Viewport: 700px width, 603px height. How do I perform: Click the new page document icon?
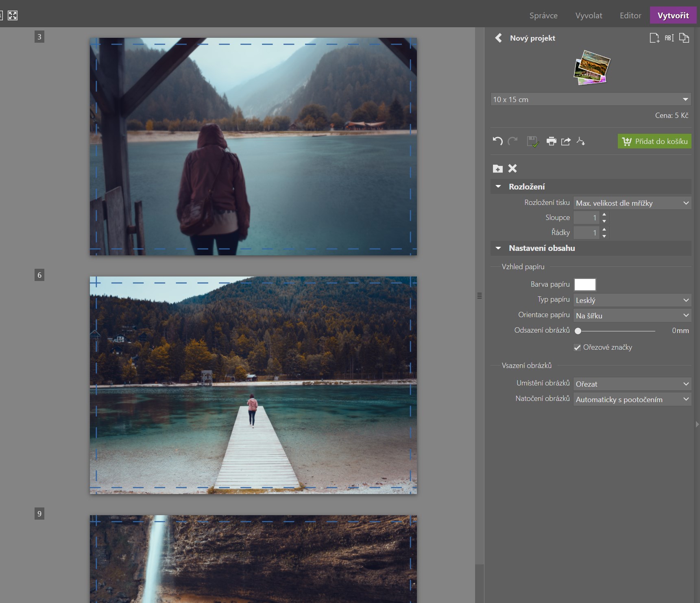pos(654,38)
